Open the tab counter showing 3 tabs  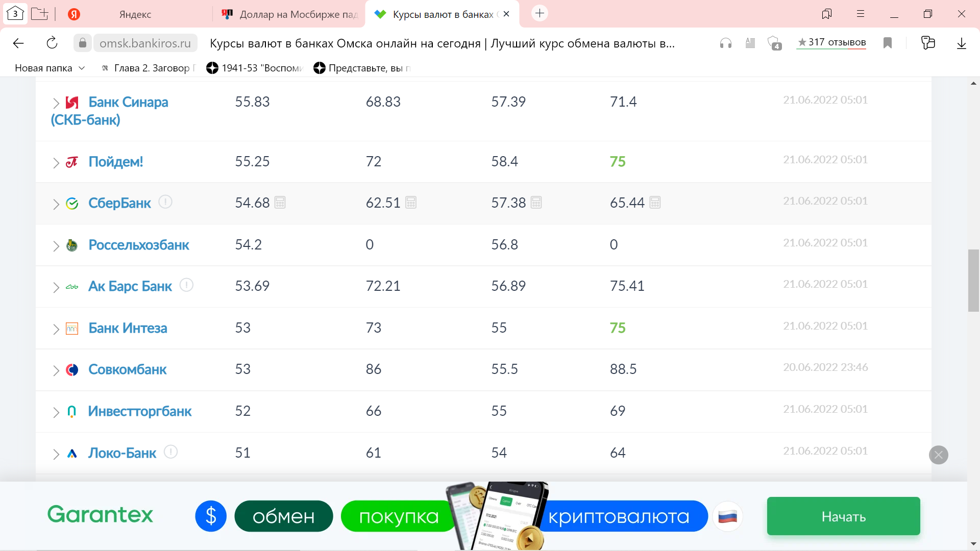click(15, 14)
